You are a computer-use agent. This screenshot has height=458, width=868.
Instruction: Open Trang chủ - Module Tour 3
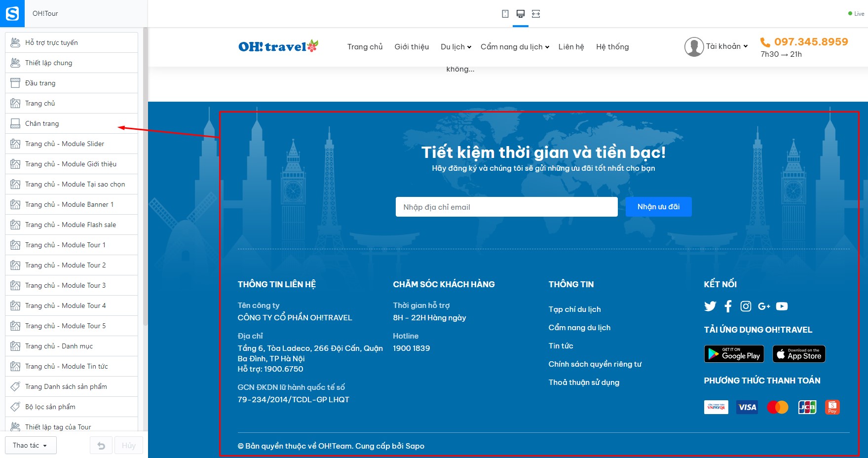tap(72, 285)
